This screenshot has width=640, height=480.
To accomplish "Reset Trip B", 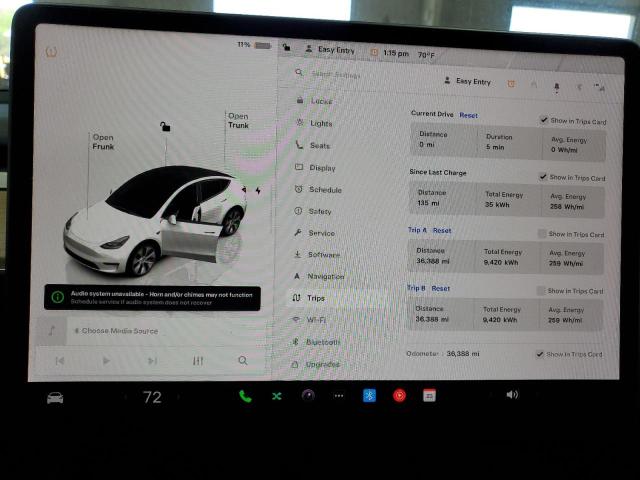I will (x=440, y=289).
